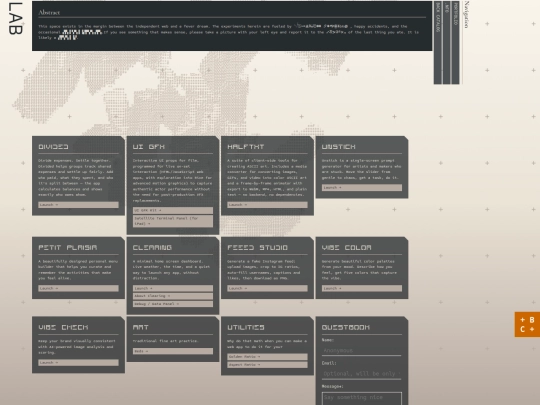Open the About Clearing link
540x405 pixels.
click(173, 296)
